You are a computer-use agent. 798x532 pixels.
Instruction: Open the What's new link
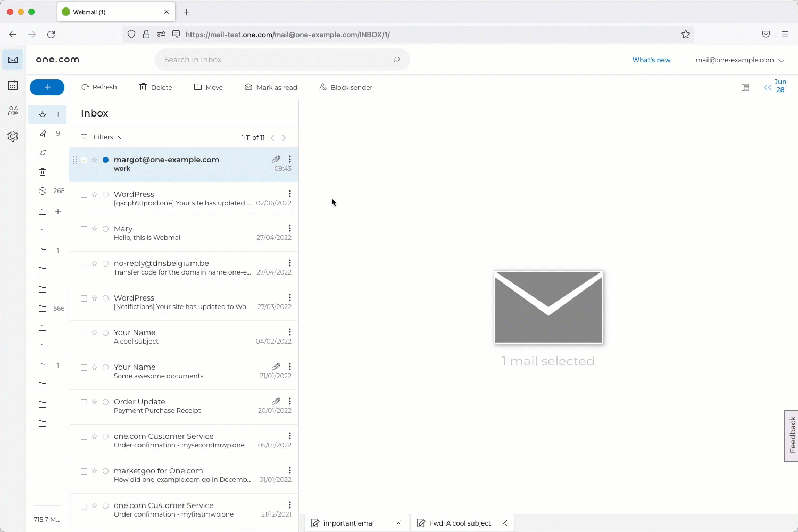(651, 60)
